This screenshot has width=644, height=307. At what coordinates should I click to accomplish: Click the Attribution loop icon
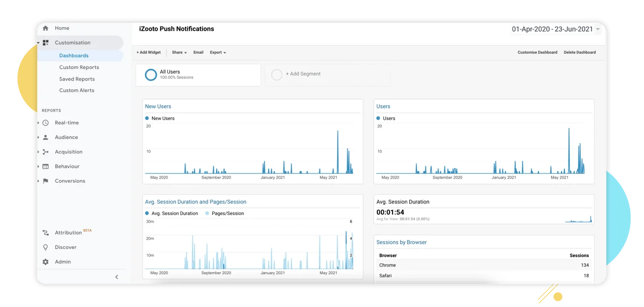tap(46, 233)
